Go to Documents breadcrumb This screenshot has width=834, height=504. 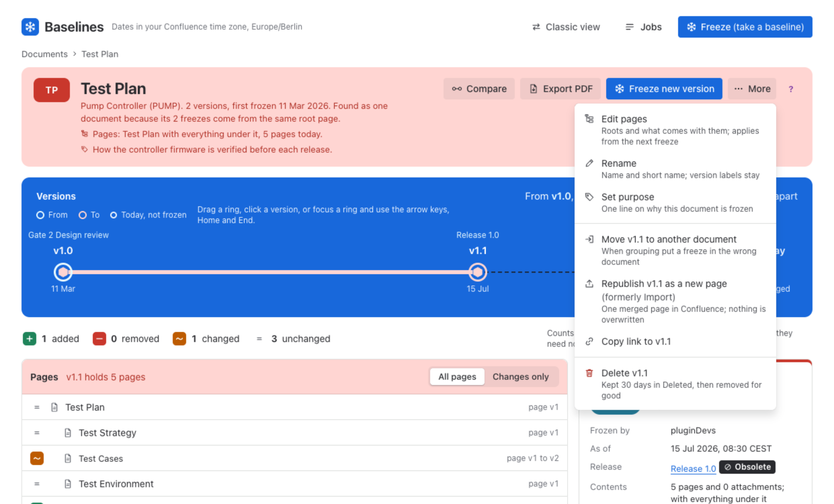point(44,54)
